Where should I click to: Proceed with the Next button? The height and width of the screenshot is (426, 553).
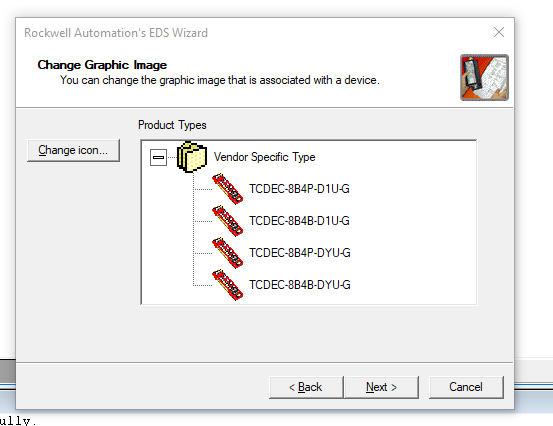coord(381,387)
